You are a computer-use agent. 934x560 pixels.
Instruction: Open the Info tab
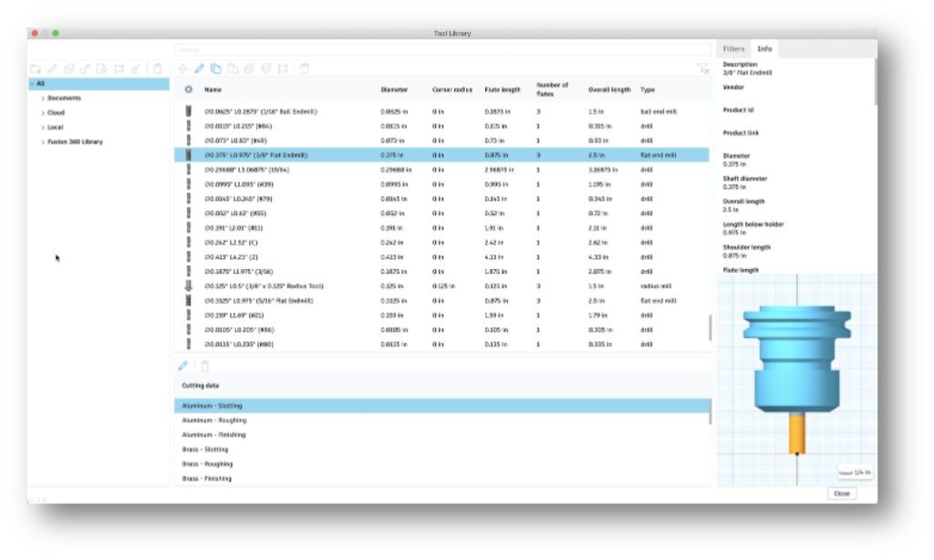(x=764, y=48)
